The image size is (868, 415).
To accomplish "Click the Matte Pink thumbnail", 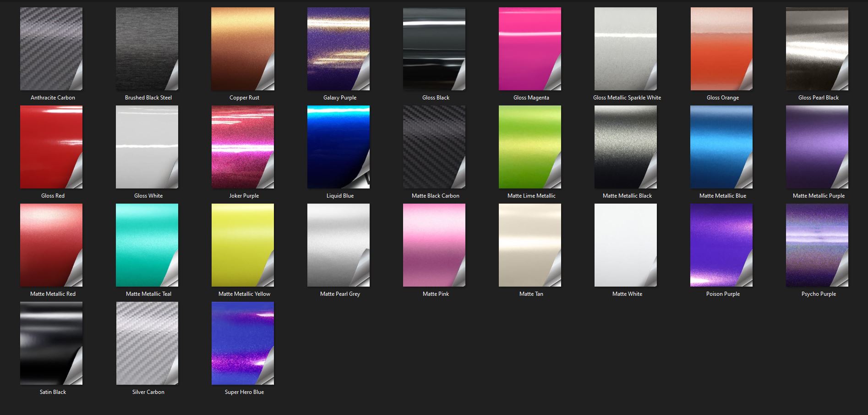I will click(x=434, y=245).
